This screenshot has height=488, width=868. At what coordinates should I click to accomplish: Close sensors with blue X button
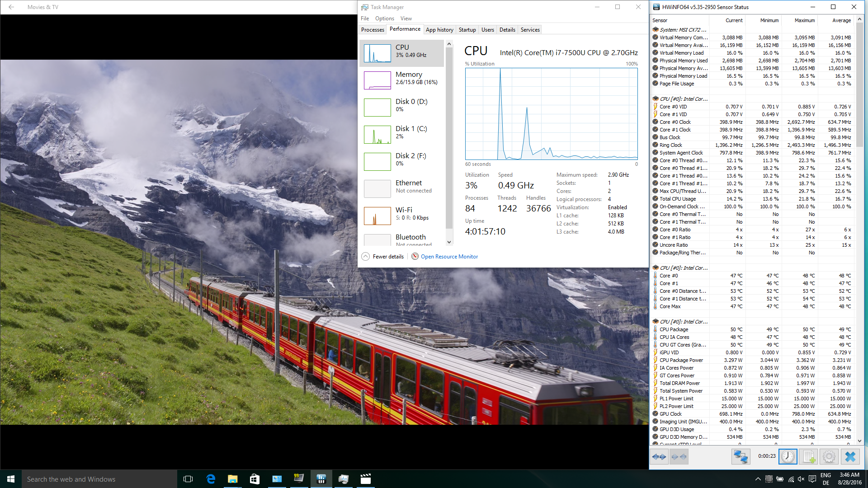click(x=850, y=457)
